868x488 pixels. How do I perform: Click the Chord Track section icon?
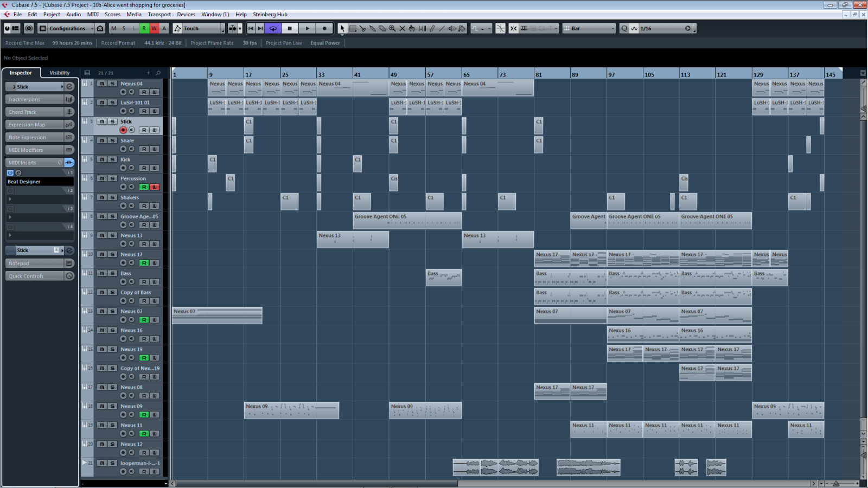(x=69, y=112)
